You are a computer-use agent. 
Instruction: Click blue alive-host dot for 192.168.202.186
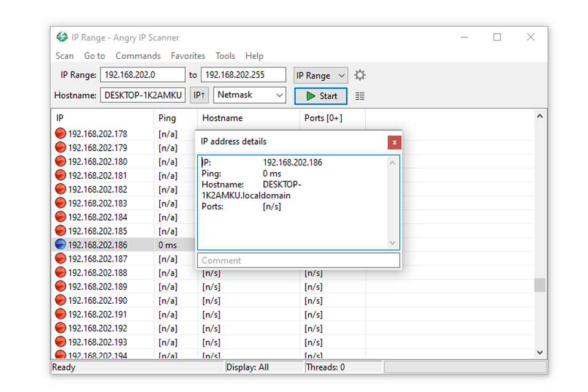click(x=61, y=244)
